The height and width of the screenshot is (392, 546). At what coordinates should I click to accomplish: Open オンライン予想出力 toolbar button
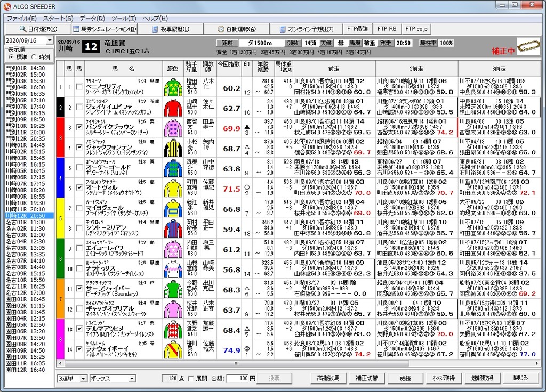pyautogui.click(x=307, y=29)
